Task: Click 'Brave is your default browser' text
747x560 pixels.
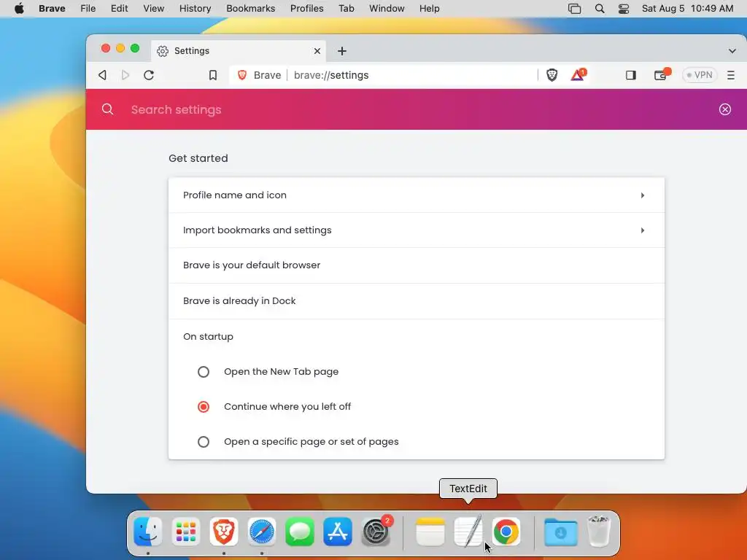Action: (x=252, y=265)
